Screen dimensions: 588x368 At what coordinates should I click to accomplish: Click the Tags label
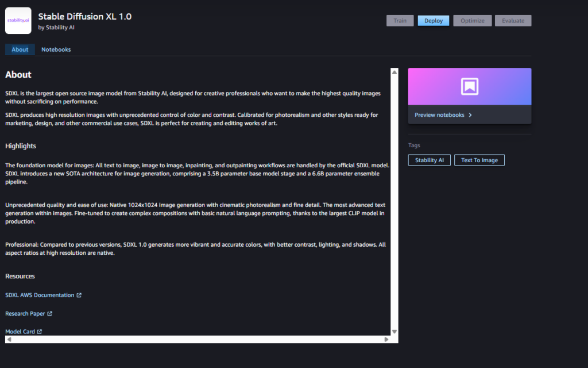tap(414, 145)
